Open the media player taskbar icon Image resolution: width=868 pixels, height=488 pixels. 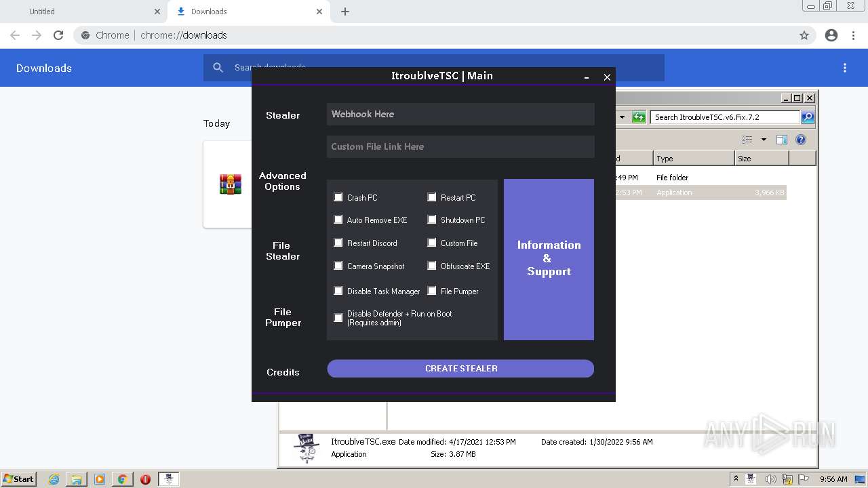[100, 479]
